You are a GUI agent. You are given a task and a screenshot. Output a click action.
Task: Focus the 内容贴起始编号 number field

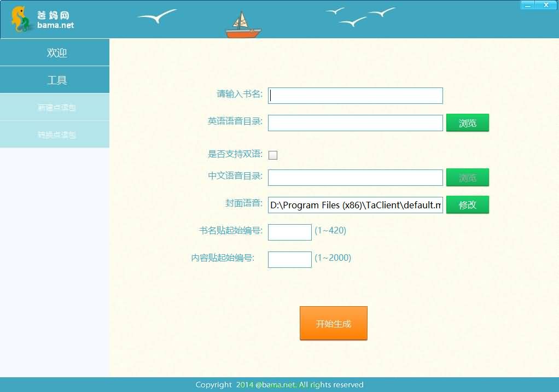click(289, 260)
